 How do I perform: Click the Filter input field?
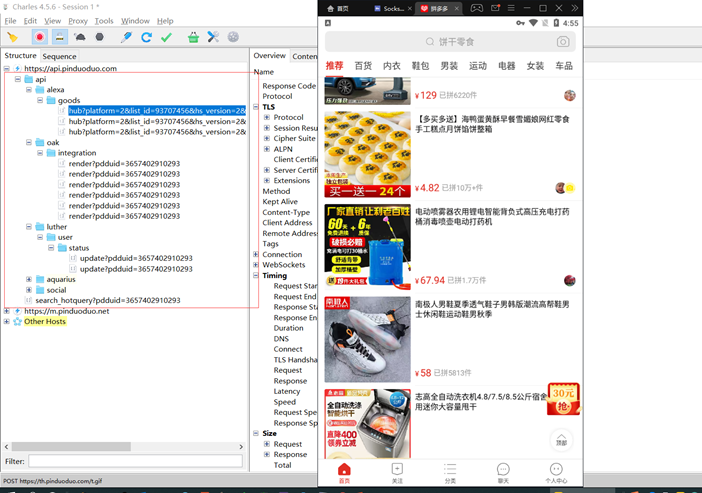(136, 461)
